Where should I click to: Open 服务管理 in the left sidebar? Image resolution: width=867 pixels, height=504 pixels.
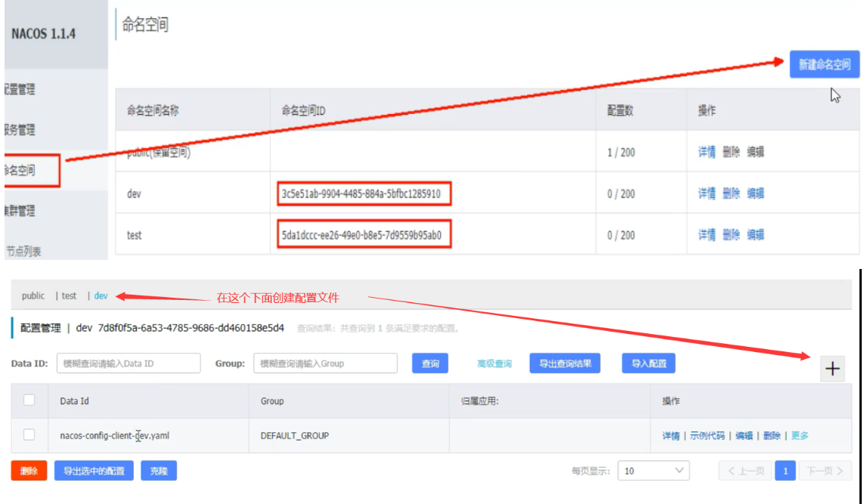[20, 130]
